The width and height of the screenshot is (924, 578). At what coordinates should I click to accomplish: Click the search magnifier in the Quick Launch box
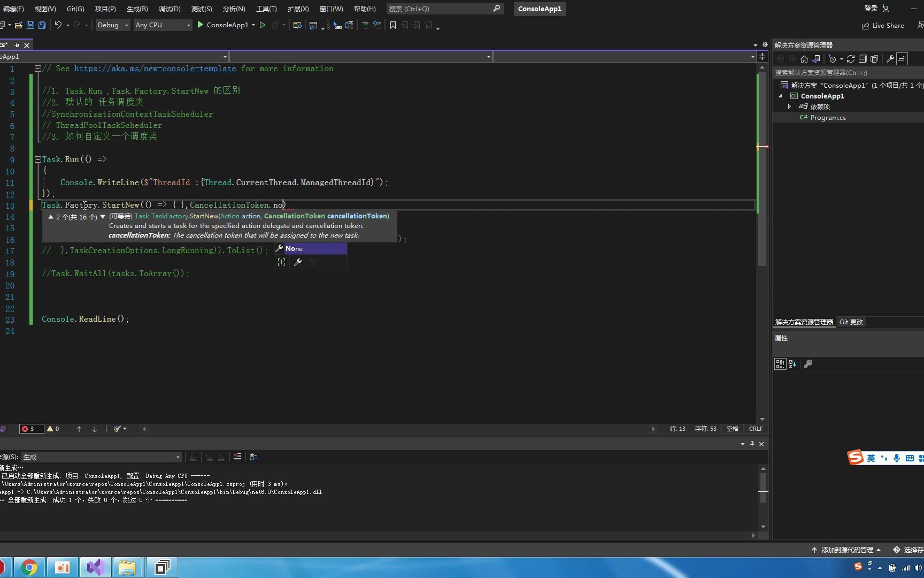click(496, 9)
